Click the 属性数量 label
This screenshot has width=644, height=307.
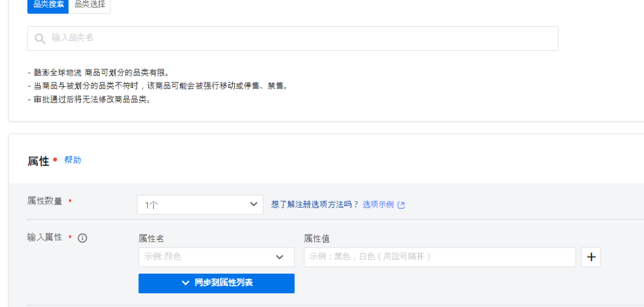[45, 201]
